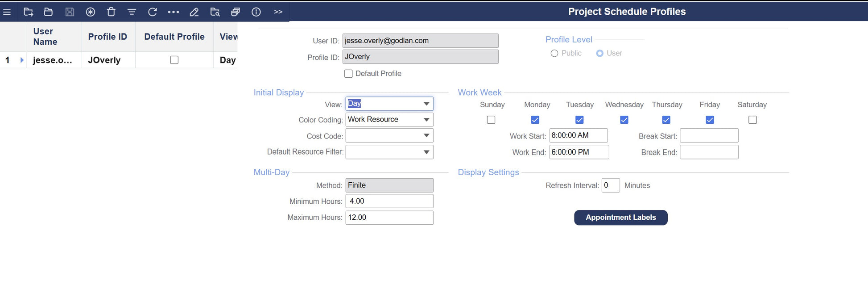Click the refresh icon
Screen dimensions: 868x302
tap(153, 12)
